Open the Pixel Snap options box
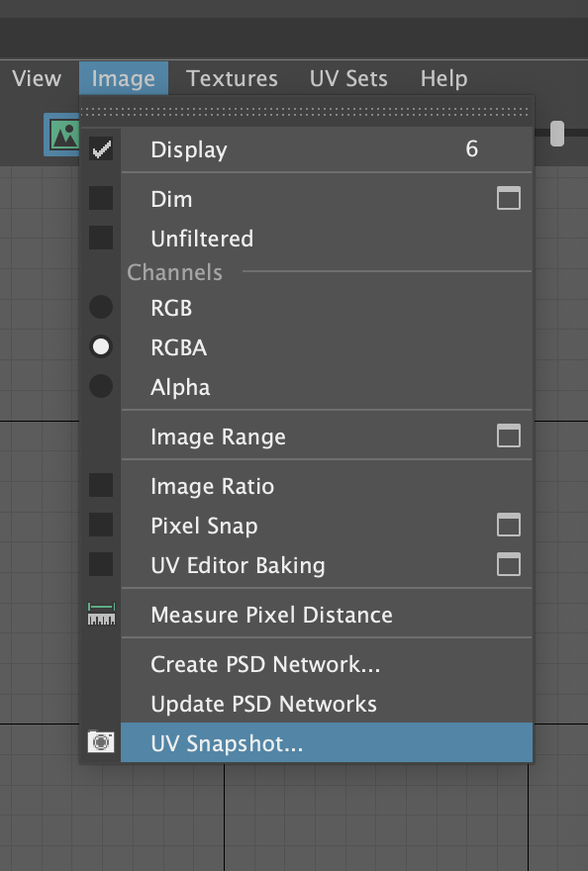The image size is (588, 871). (x=509, y=525)
